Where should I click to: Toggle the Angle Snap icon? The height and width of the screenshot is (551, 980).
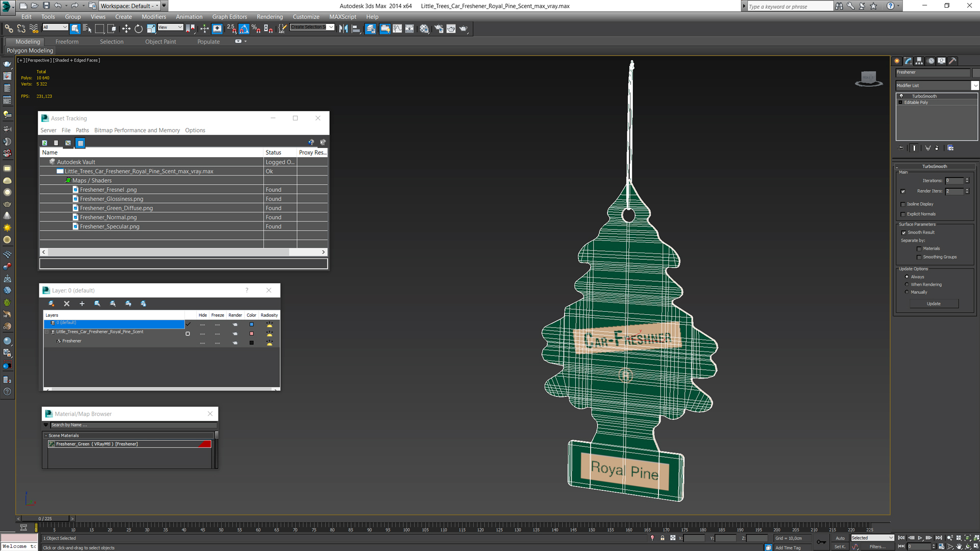point(244,29)
